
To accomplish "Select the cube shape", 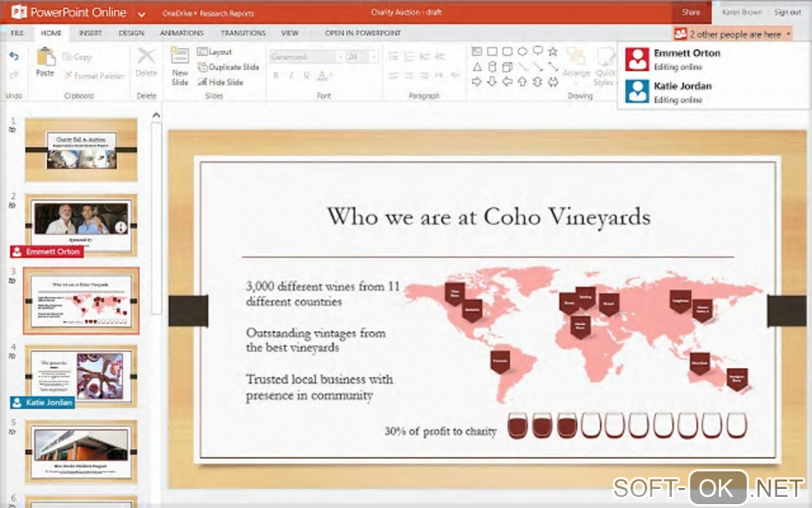I will click(507, 66).
